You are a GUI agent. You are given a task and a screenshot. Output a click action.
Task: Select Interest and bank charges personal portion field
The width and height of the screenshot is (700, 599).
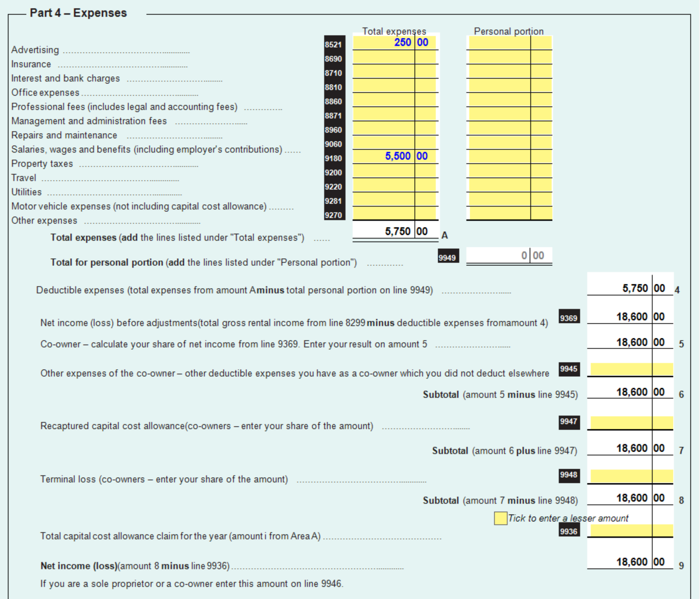pos(509,71)
